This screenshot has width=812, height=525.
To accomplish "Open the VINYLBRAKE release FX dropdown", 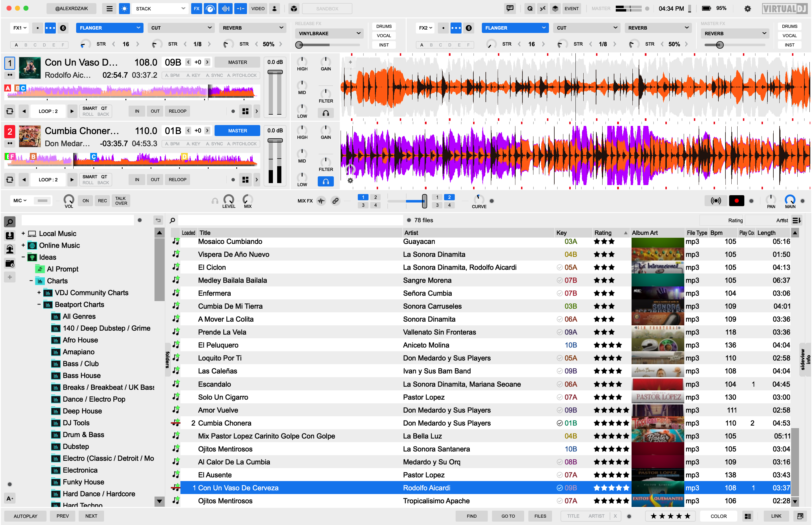I will click(329, 34).
